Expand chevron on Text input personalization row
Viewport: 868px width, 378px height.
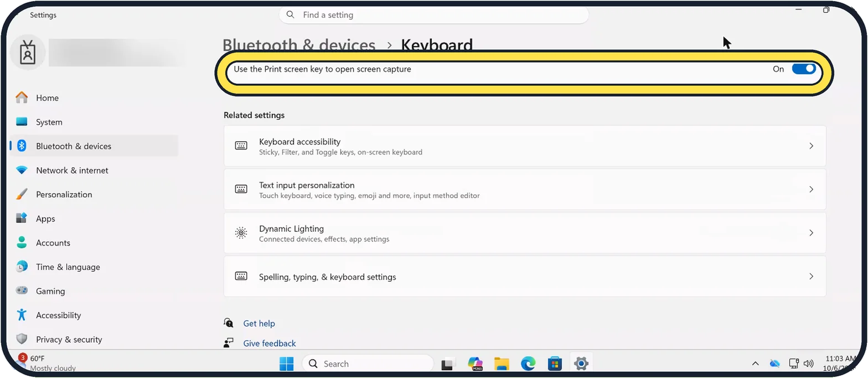(x=811, y=190)
